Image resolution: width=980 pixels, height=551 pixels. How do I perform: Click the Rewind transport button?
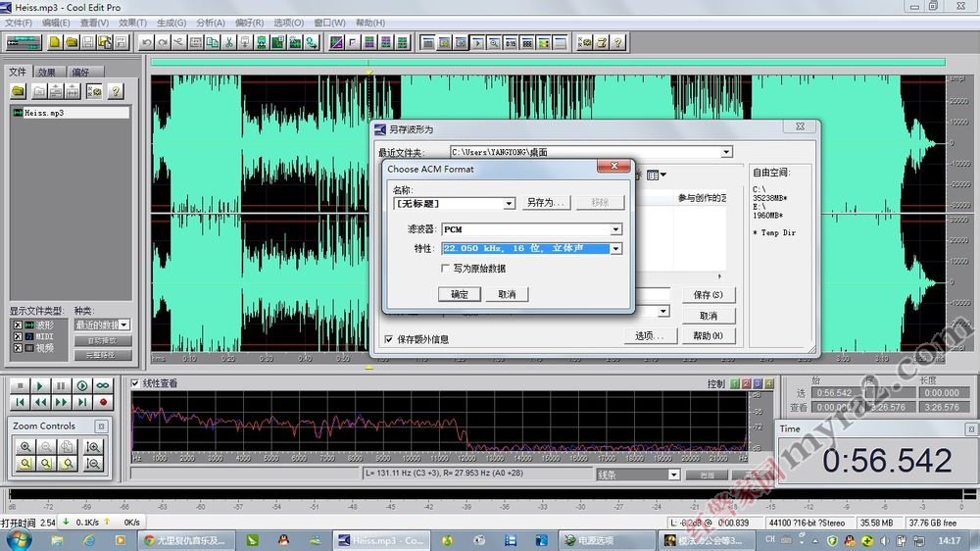[40, 402]
